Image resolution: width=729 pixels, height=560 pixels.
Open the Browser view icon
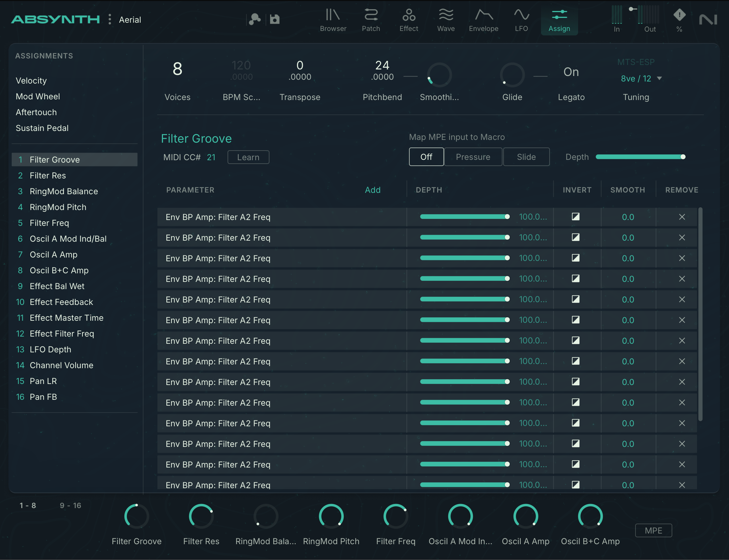click(x=333, y=15)
